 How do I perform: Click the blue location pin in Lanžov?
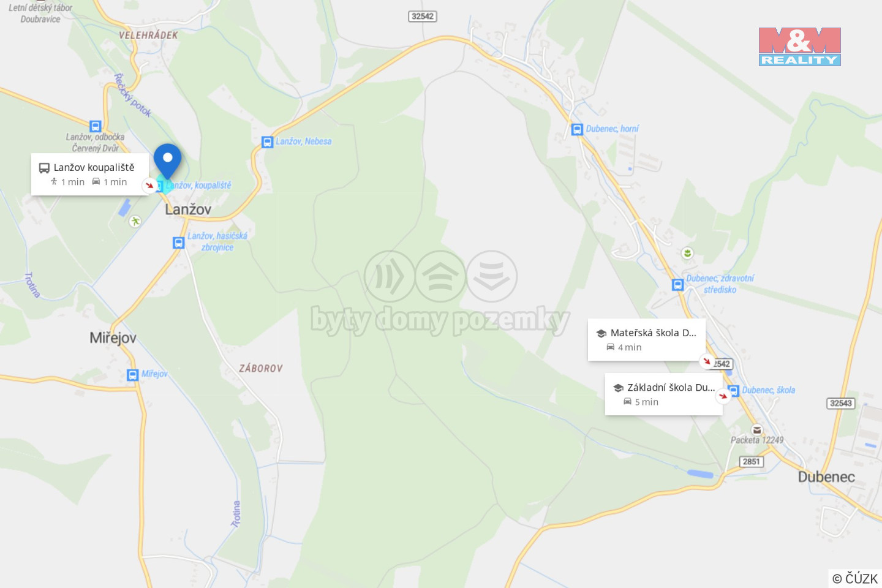[167, 161]
